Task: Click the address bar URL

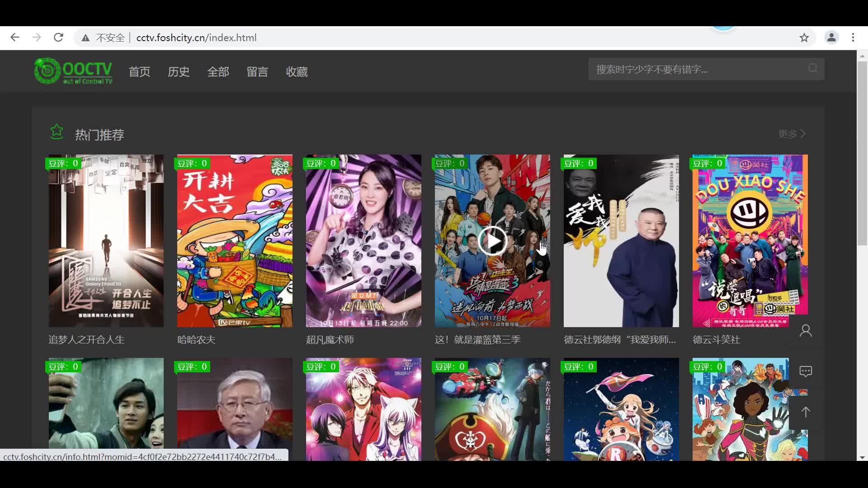Action: (196, 38)
